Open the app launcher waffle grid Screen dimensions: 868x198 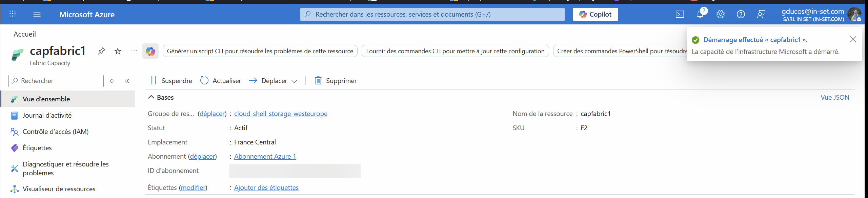(13, 14)
